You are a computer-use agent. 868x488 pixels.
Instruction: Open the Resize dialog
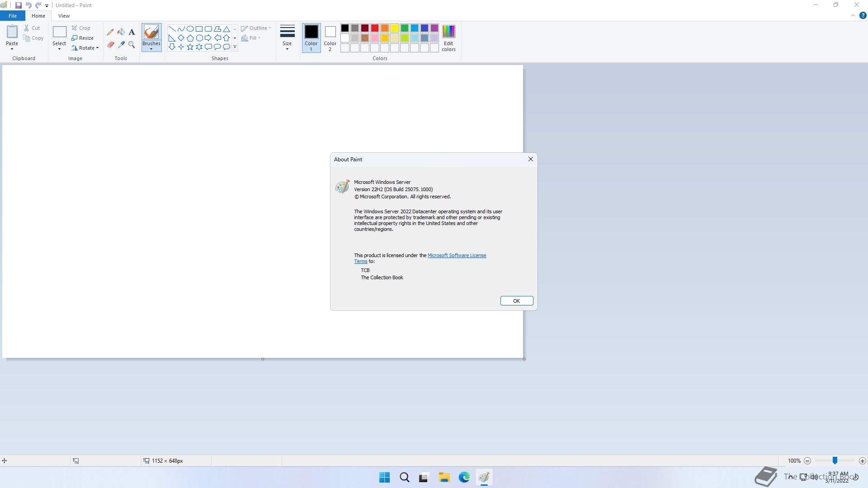point(83,38)
